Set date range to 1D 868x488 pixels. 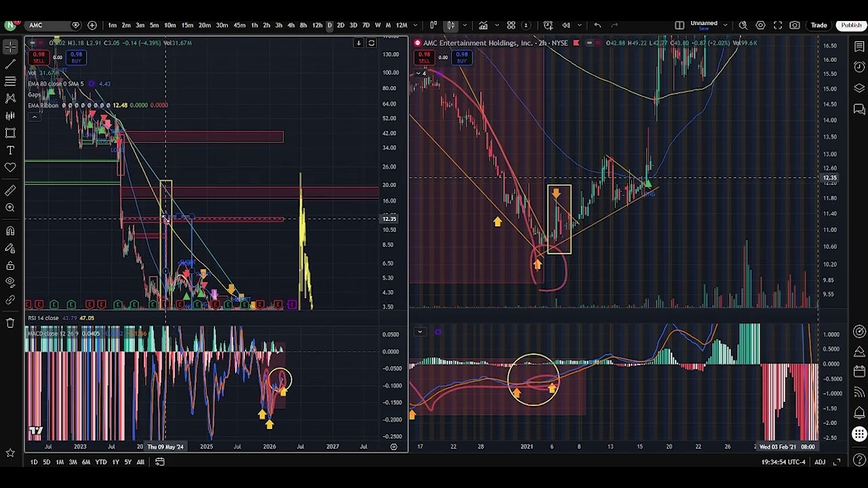(33, 462)
